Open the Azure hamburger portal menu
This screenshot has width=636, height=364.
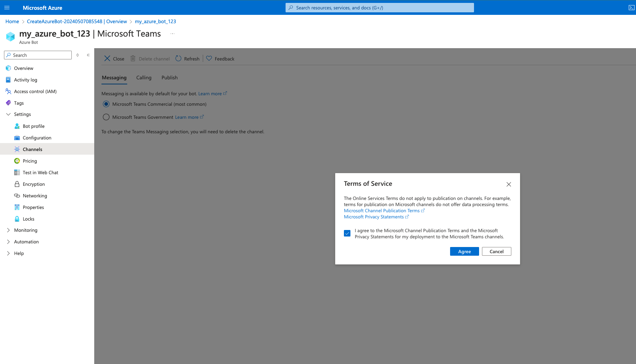7,8
